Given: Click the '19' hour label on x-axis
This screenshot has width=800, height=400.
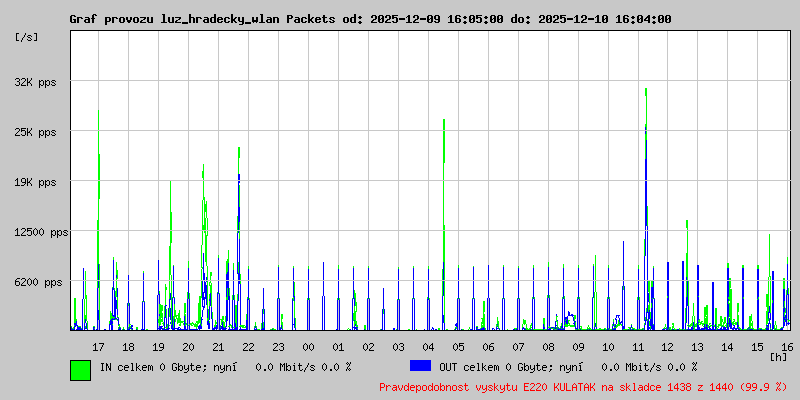Looking at the screenshot, I should pyautogui.click(x=158, y=347).
